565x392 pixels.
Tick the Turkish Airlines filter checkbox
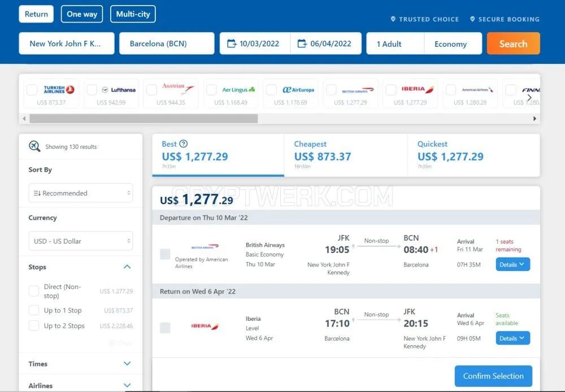32,90
